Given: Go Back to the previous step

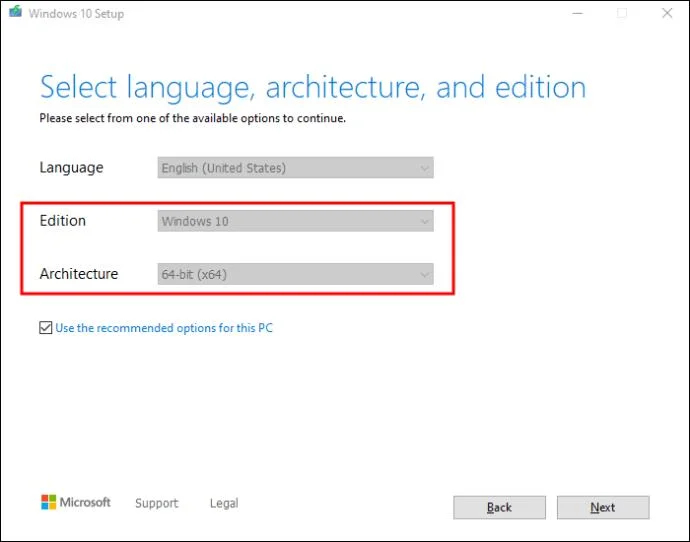Looking at the screenshot, I should (499, 507).
